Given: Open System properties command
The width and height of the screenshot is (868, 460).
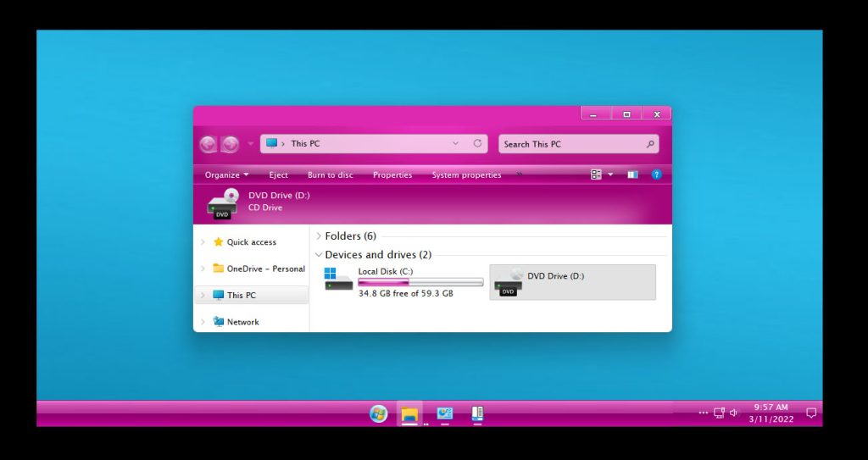Looking at the screenshot, I should point(466,175).
